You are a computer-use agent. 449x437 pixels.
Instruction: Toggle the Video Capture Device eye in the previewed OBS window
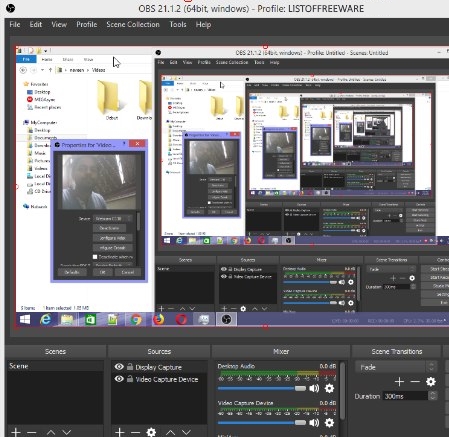(224, 276)
